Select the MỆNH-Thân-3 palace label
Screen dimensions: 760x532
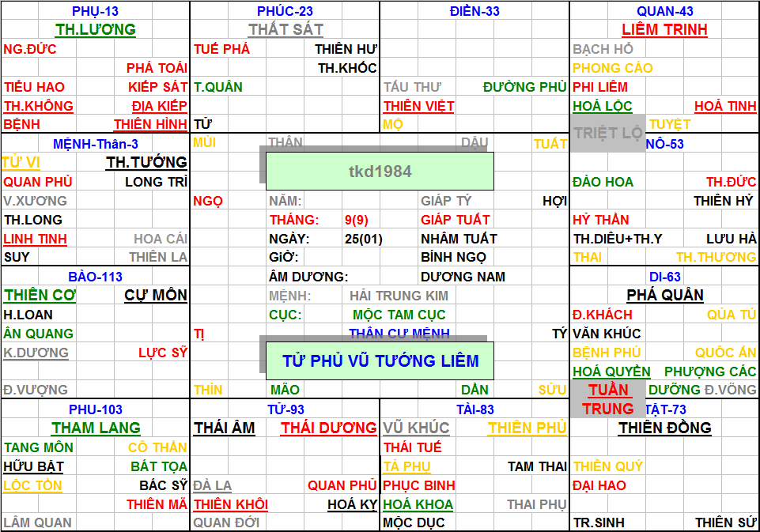[95, 144]
